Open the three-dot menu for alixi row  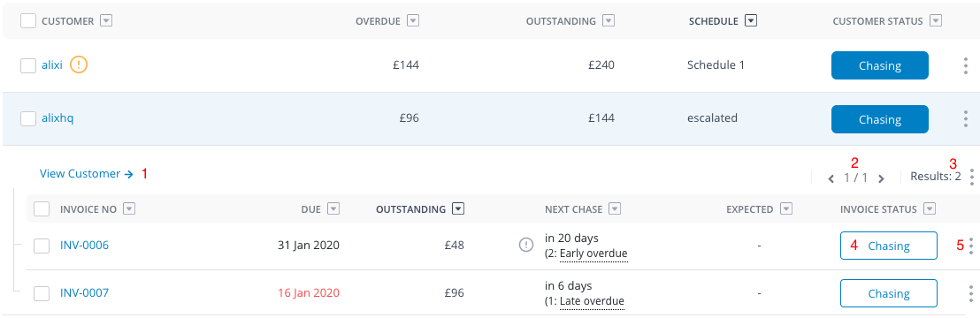pyautogui.click(x=966, y=65)
